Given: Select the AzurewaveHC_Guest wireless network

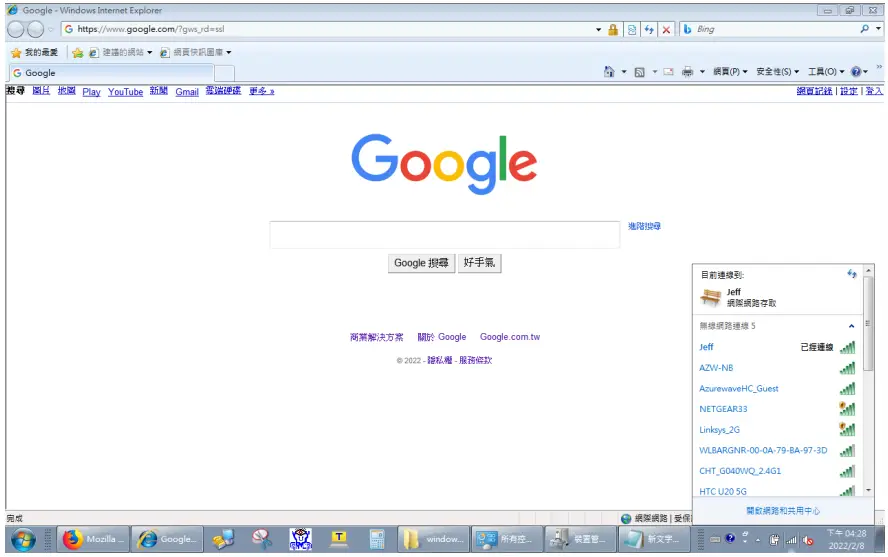Looking at the screenshot, I should pos(777,389).
